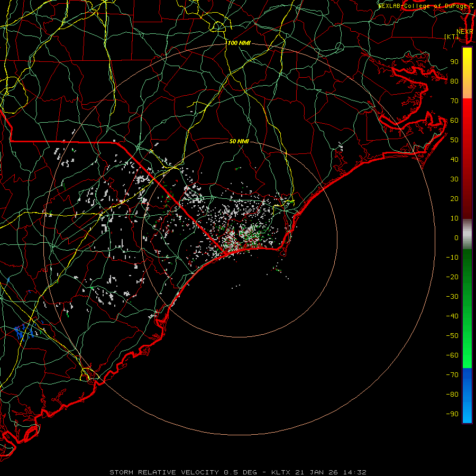The height and width of the screenshot is (476, 476).
Task: Click the 50 value on velocity scale
Action: pyautogui.click(x=454, y=140)
